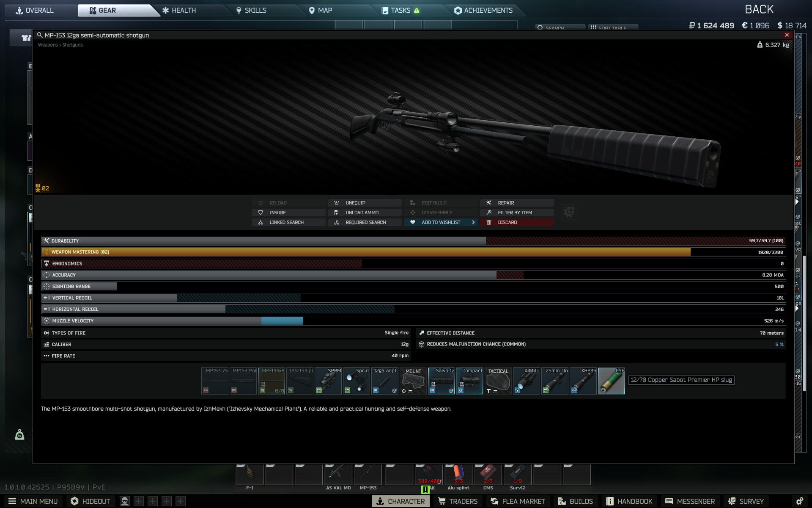The width and height of the screenshot is (812, 508).
Task: Click the Compact reflex sight slot
Action: coord(469,381)
